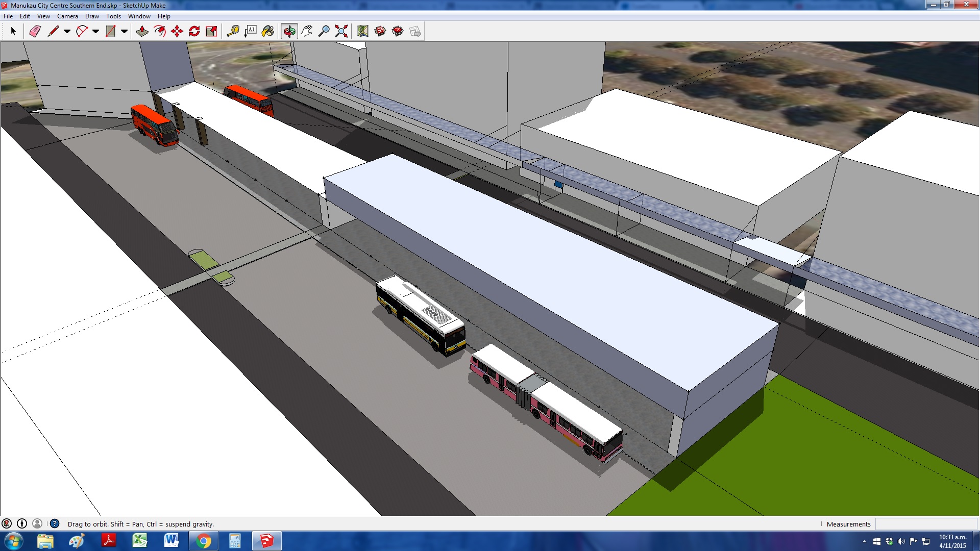Click the Add Location button
This screenshot has width=980, height=551.
coord(362,32)
